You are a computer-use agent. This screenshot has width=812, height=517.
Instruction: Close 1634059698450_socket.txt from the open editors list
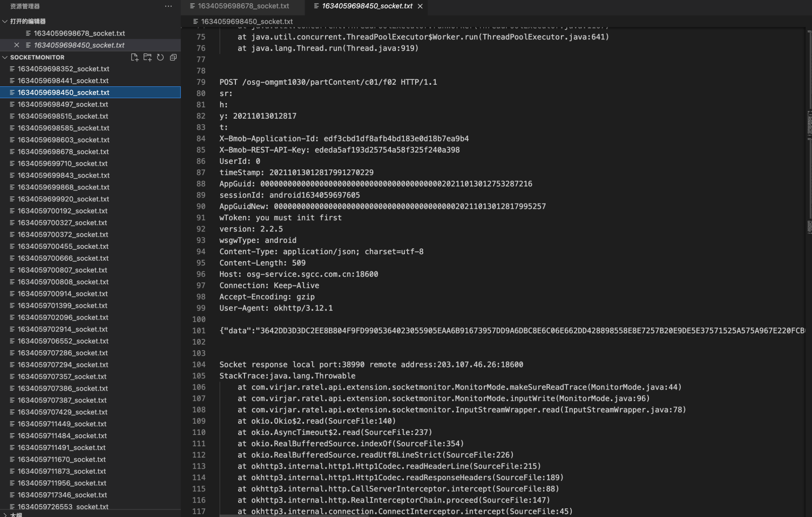coord(17,45)
